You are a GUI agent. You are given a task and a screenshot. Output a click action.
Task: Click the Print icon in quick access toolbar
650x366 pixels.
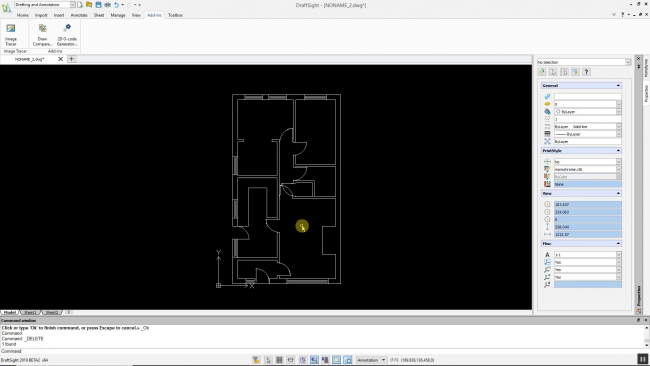pos(107,5)
